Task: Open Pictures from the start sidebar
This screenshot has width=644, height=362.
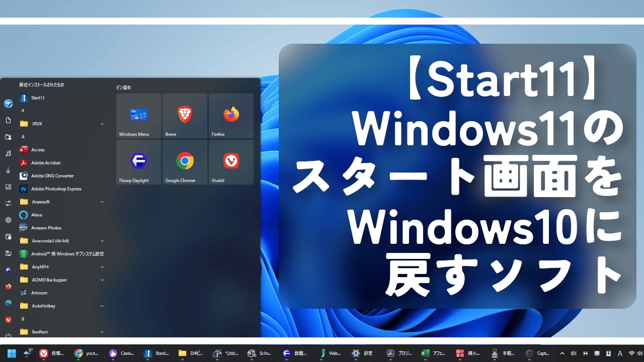Action: tap(8, 187)
